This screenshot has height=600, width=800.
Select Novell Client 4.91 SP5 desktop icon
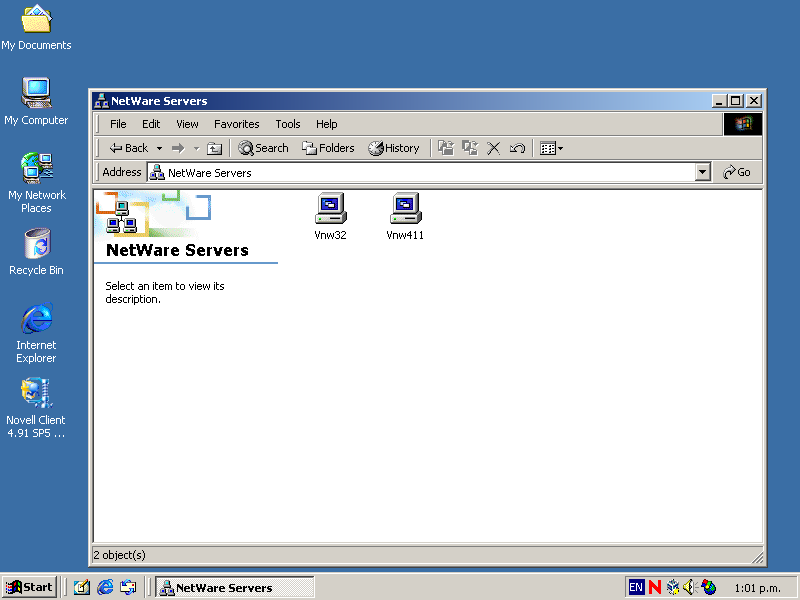pyautogui.click(x=36, y=408)
